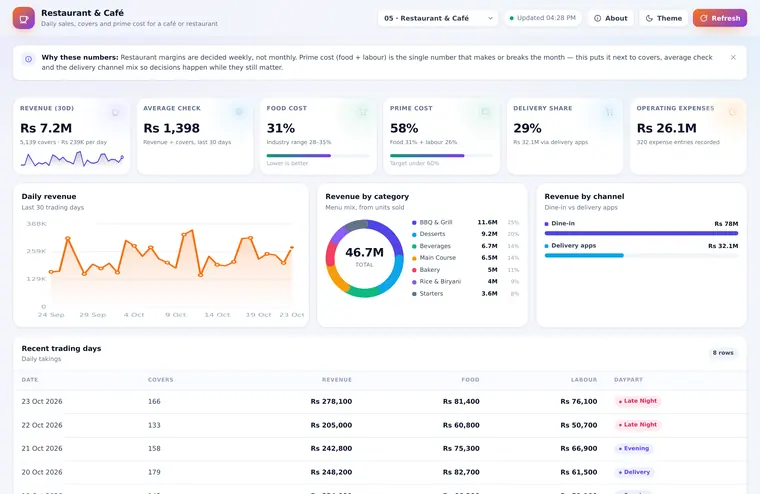760x494 pixels.
Task: Click the 11.6M BBQ & Grill amount
Action: 487,223
